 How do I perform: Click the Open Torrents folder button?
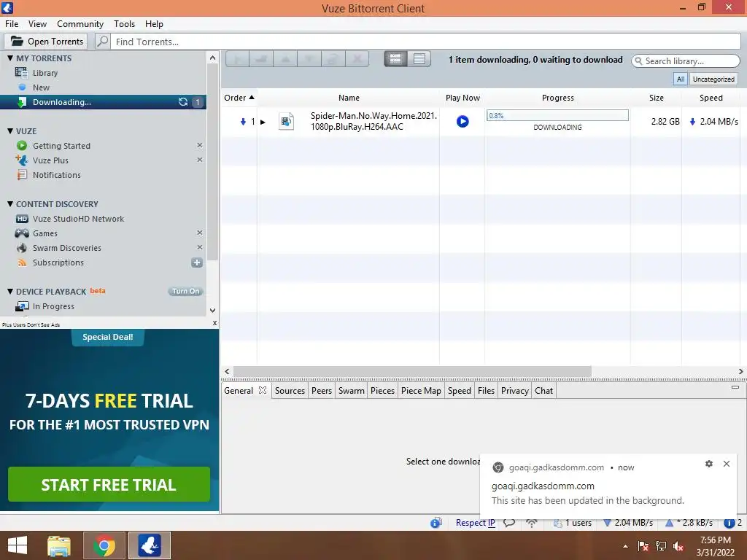(46, 42)
